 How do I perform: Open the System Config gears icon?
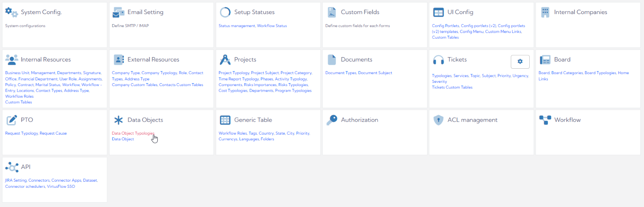pos(11,12)
